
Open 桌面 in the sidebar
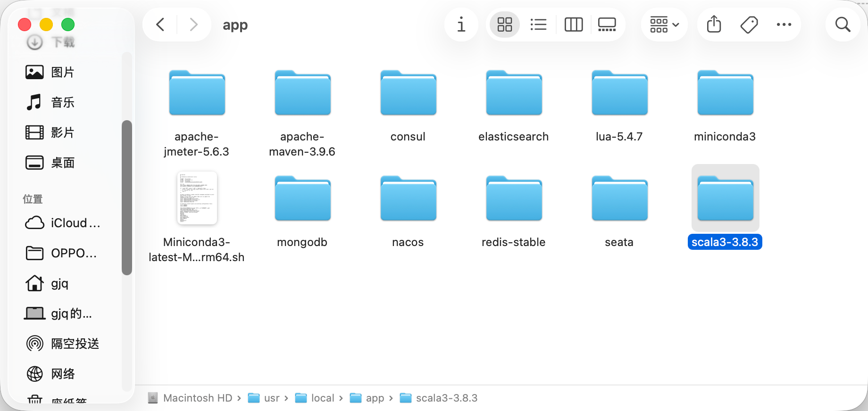[50, 163]
